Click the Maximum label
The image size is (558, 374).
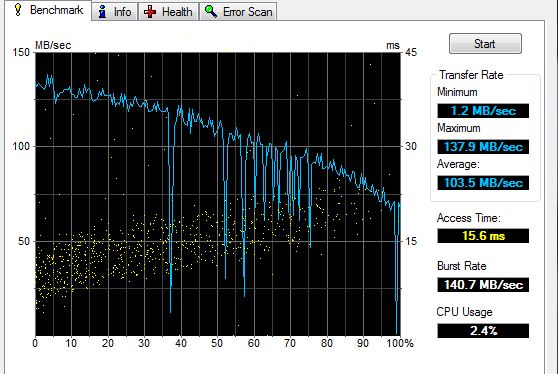point(459,128)
